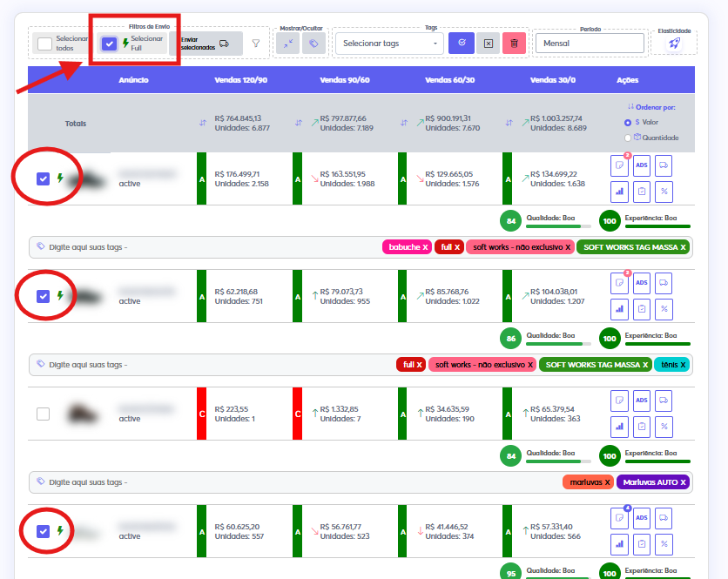728x579 pixels.
Task: Click percent icon for the R$ 176.499,71 listing
Action: 664,192
